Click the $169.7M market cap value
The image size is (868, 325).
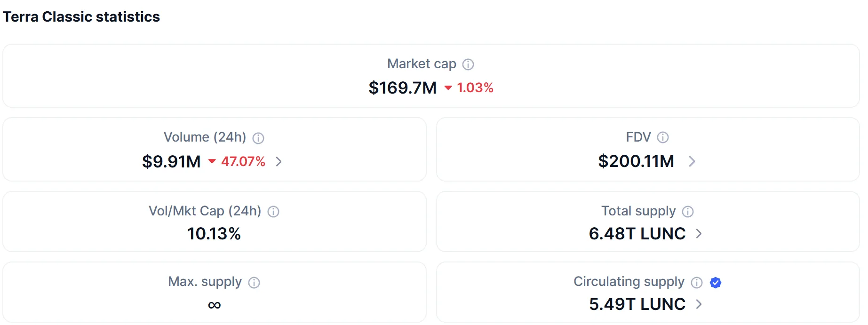[x=403, y=88]
